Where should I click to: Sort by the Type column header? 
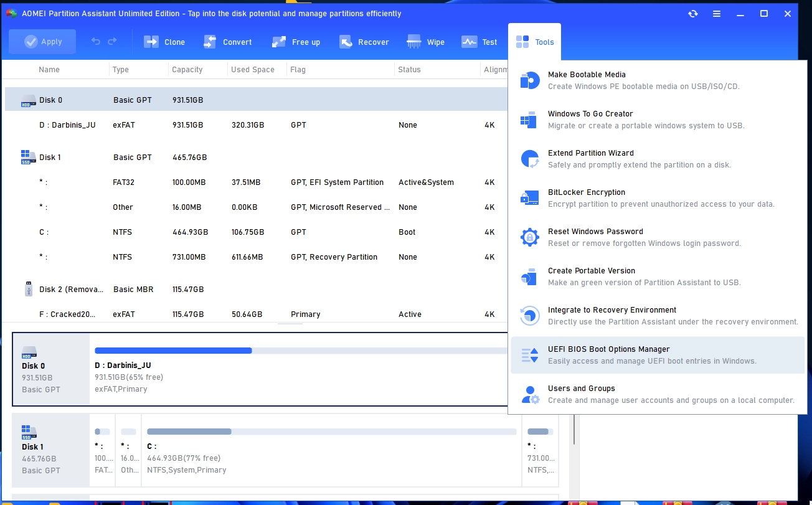[x=121, y=70]
